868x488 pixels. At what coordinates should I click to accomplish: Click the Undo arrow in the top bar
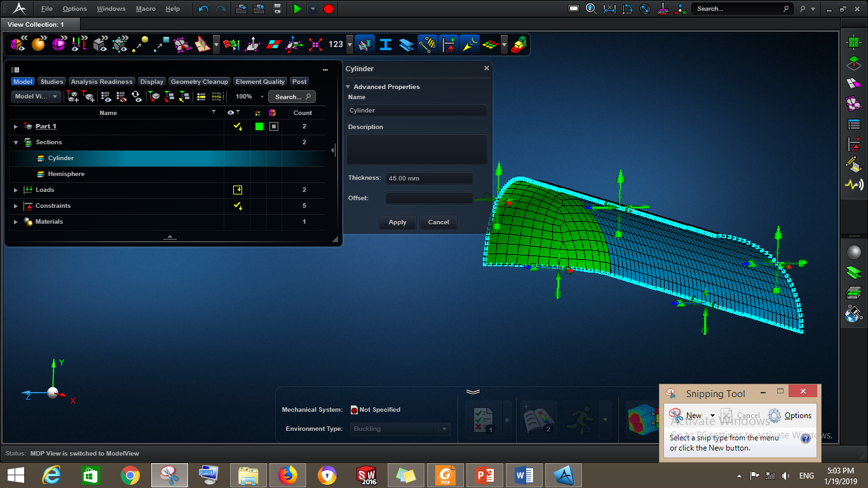coord(203,9)
